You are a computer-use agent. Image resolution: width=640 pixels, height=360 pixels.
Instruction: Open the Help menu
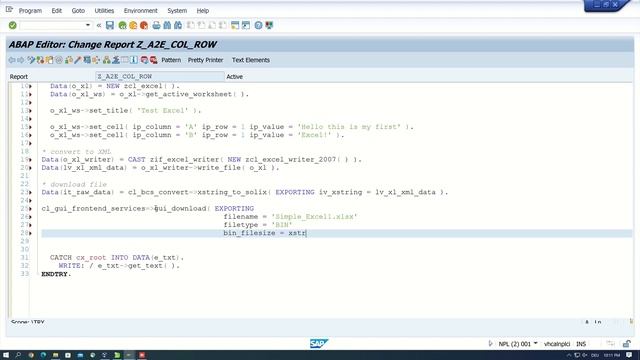point(202,11)
